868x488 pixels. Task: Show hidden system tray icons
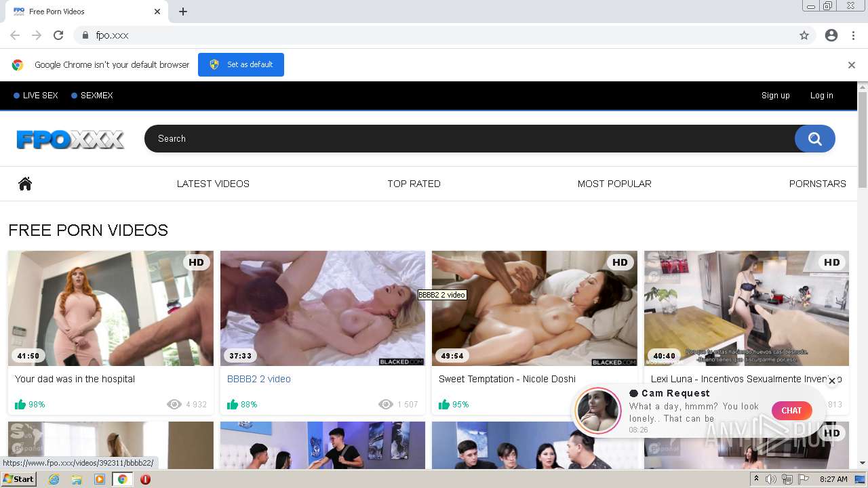click(757, 479)
